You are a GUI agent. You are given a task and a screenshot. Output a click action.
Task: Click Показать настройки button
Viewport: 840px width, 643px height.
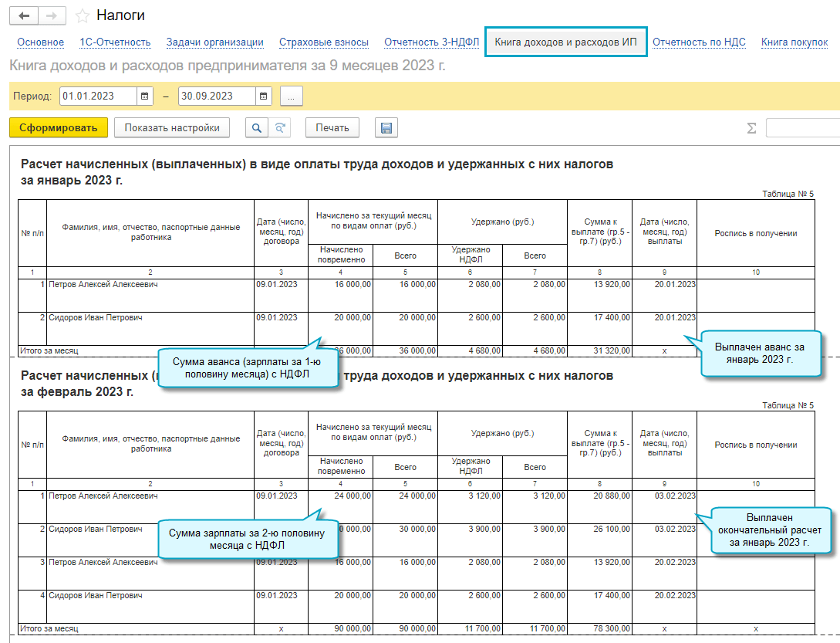172,128
